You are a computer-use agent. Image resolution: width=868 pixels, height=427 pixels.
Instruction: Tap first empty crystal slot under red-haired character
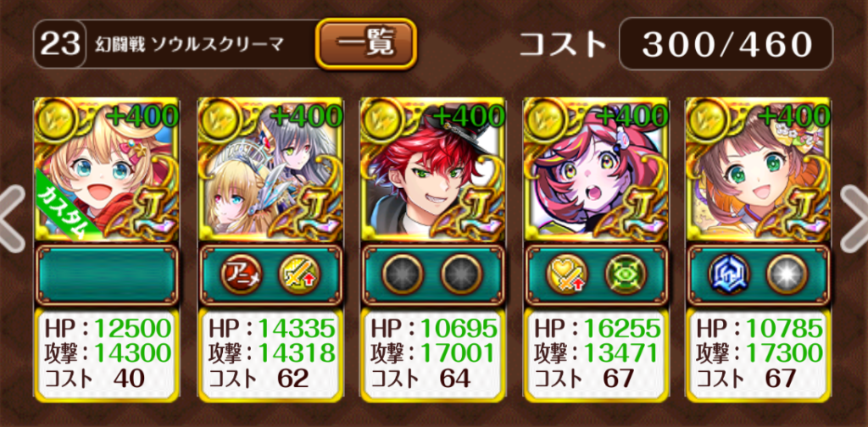tap(403, 274)
